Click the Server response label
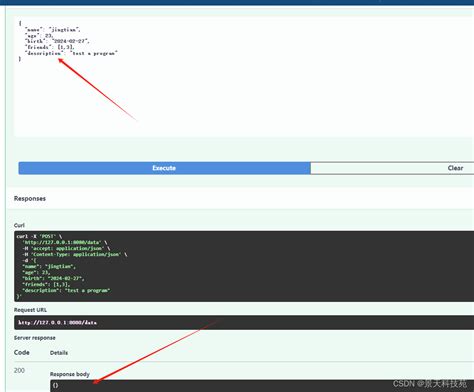 click(x=35, y=338)
